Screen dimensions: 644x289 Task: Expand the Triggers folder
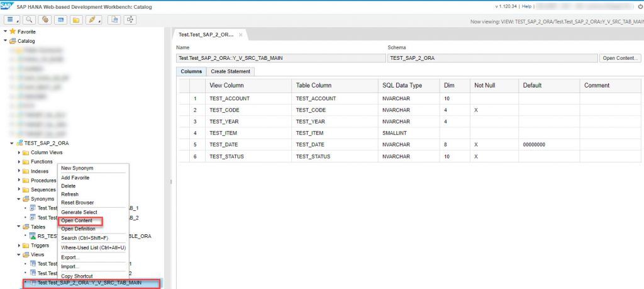pyautogui.click(x=19, y=246)
